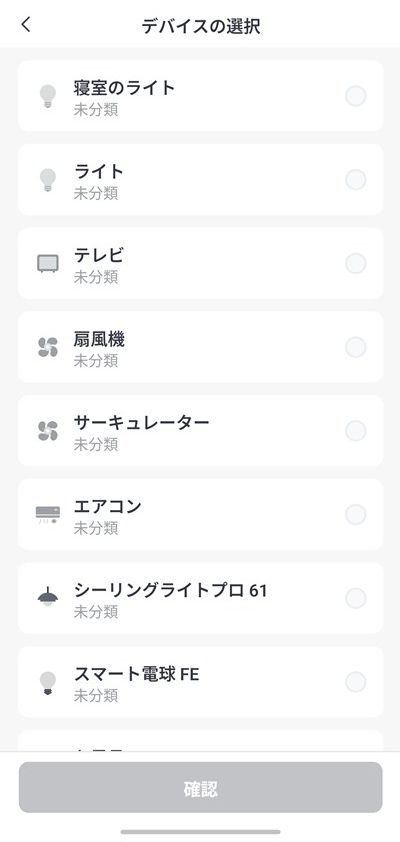Tap the bulb icon beside ライト
400x842 pixels.
48,180
